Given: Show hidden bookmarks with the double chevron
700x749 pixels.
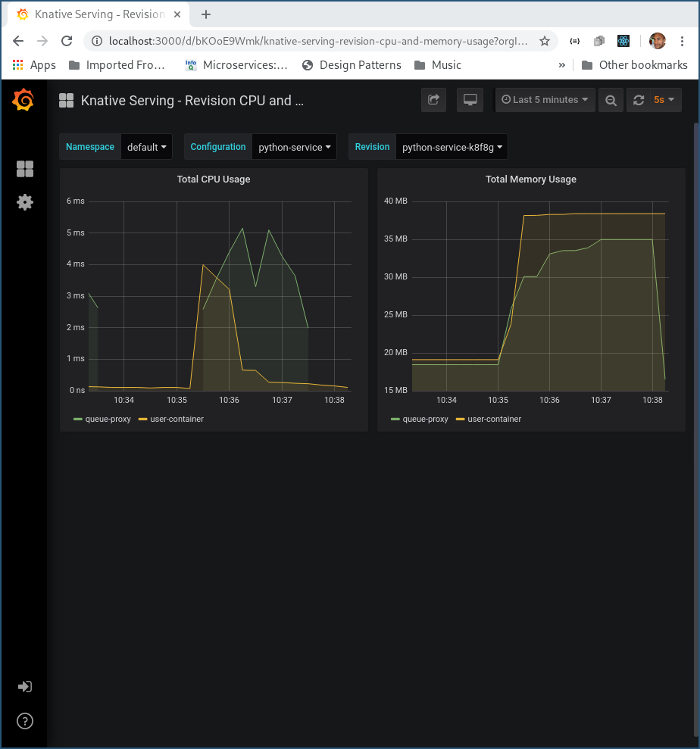Looking at the screenshot, I should tap(562, 65).
